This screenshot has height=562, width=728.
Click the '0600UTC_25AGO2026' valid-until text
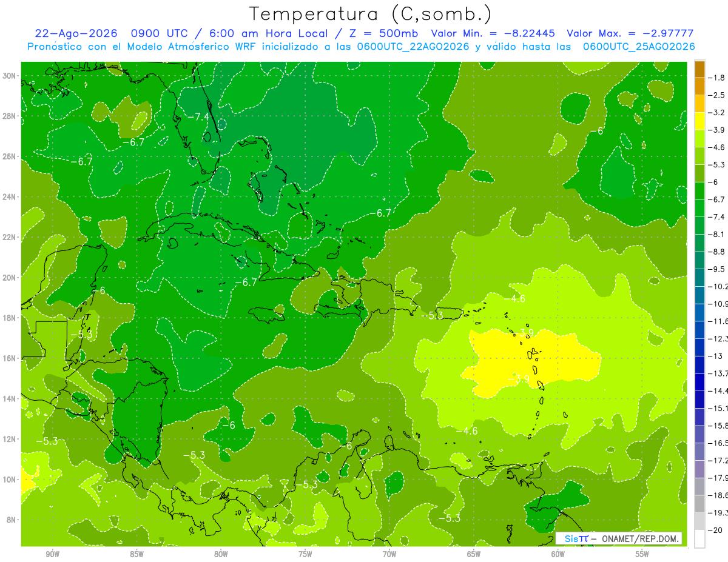(639, 47)
